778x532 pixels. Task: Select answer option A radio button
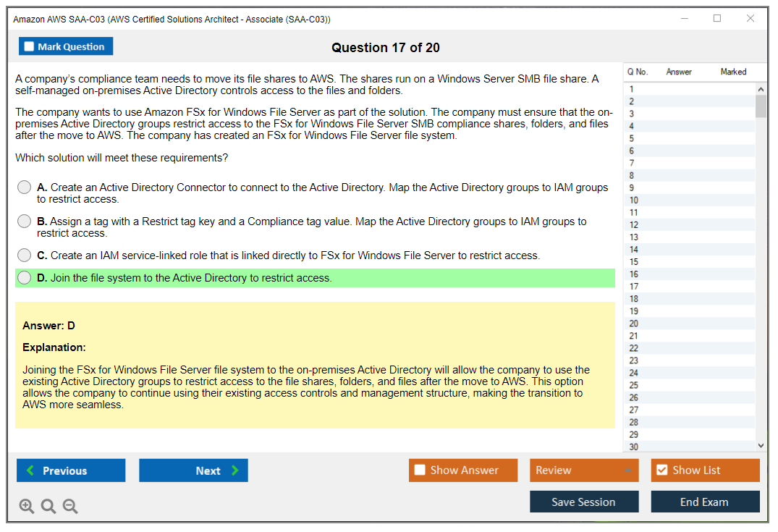(x=25, y=187)
